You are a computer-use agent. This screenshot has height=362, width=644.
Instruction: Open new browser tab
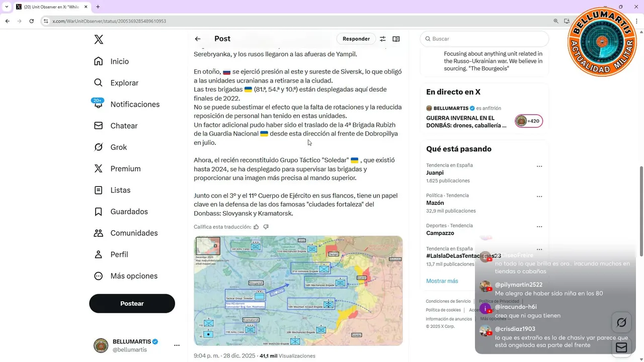coord(98,7)
